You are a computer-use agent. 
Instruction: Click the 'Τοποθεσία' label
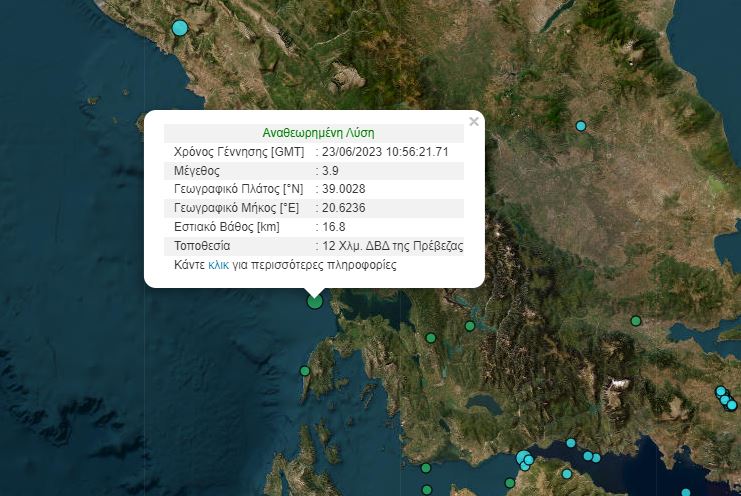(x=202, y=246)
